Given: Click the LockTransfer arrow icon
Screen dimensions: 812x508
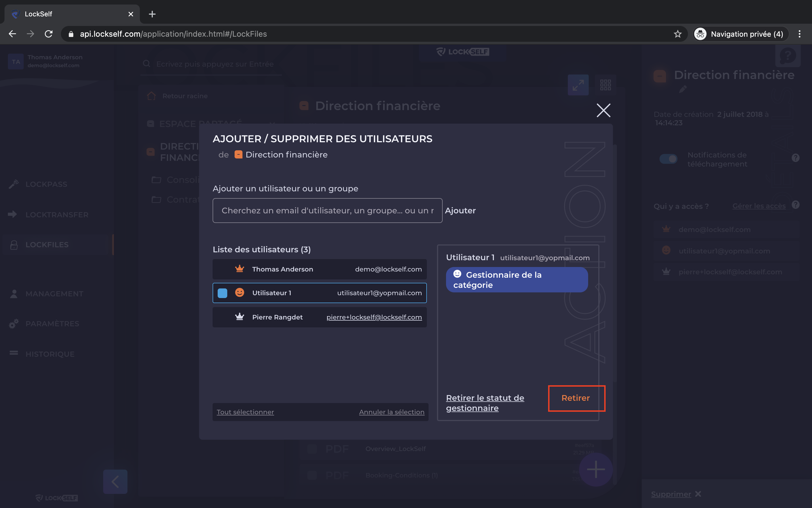Looking at the screenshot, I should [12, 214].
